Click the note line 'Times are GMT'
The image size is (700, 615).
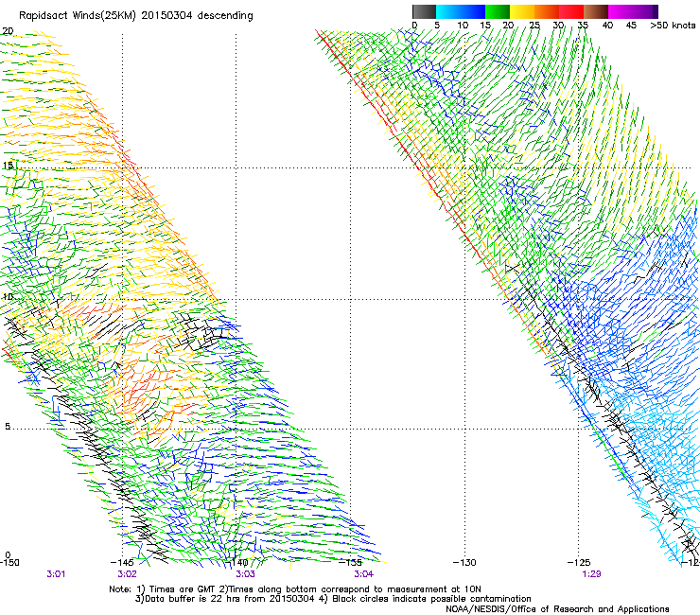(183, 589)
